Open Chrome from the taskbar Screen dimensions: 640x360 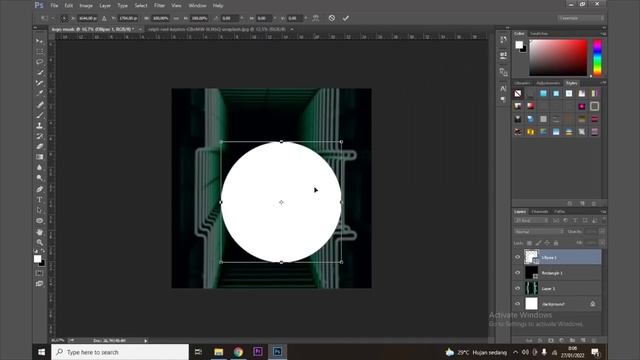click(238, 352)
